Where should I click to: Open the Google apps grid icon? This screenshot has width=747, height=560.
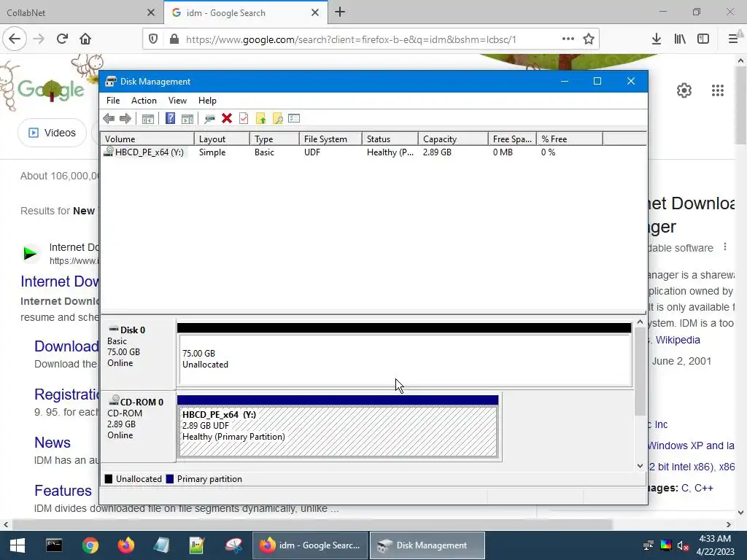tap(718, 90)
